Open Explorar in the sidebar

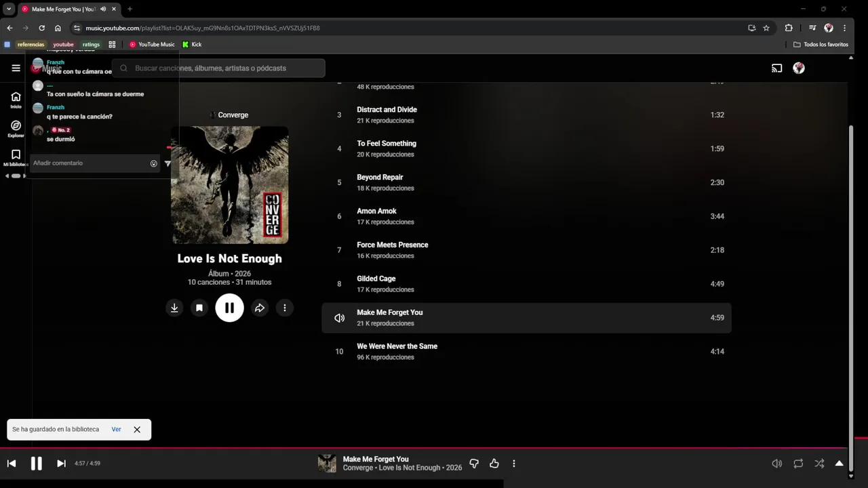pos(16,129)
